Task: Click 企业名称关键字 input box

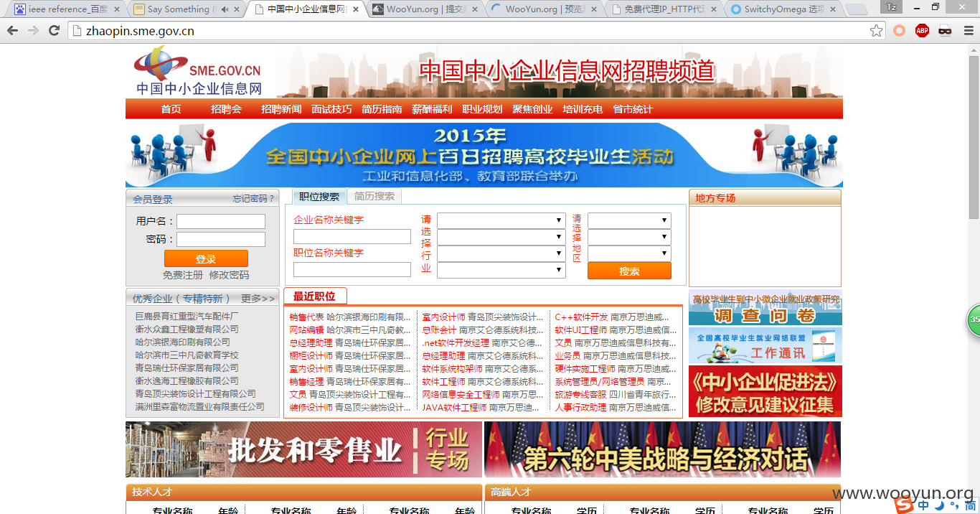Action: click(x=352, y=237)
